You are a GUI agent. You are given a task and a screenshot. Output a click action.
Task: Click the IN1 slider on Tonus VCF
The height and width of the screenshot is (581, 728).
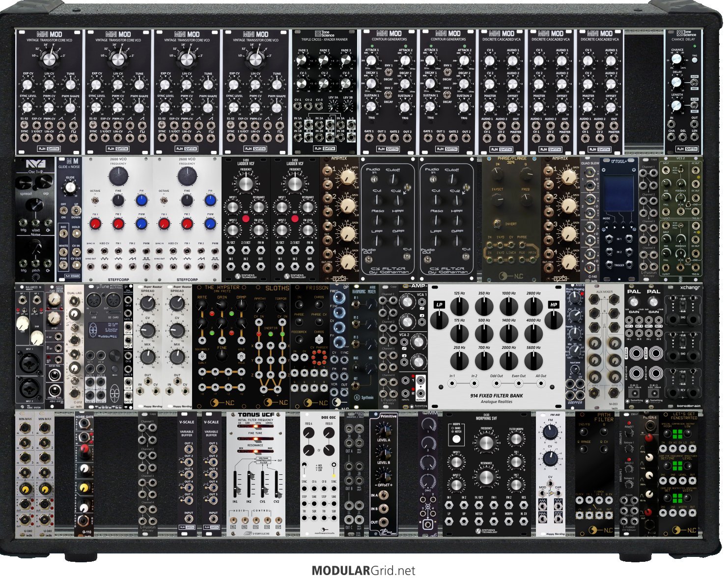click(x=236, y=485)
